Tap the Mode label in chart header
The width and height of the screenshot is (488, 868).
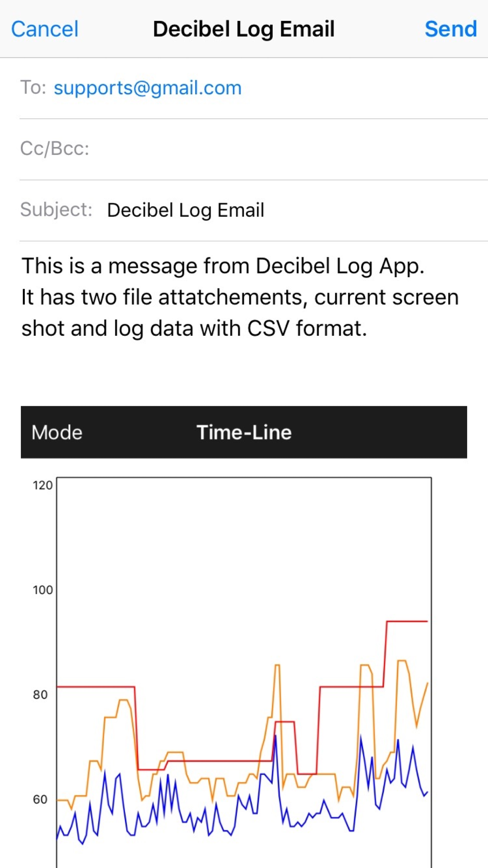click(x=57, y=433)
